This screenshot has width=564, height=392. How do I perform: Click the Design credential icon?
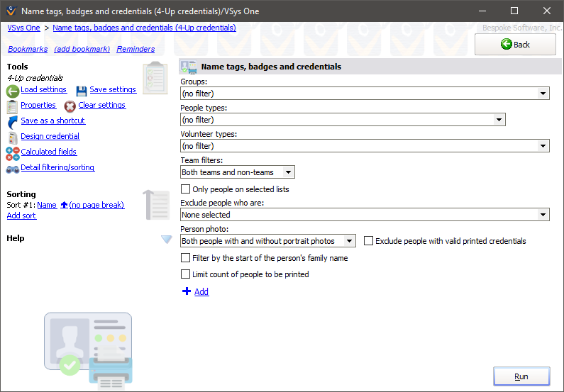coord(13,138)
